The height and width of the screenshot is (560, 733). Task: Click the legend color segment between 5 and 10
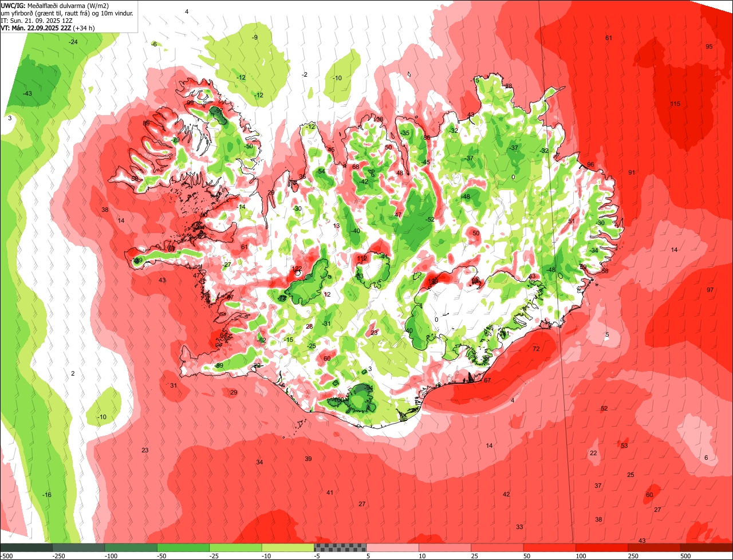click(392, 547)
